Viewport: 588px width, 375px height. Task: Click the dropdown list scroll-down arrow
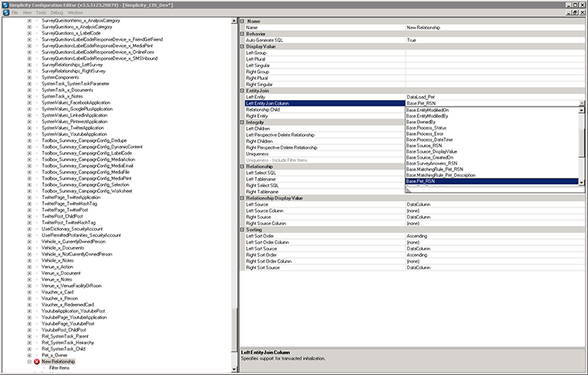[581, 182]
